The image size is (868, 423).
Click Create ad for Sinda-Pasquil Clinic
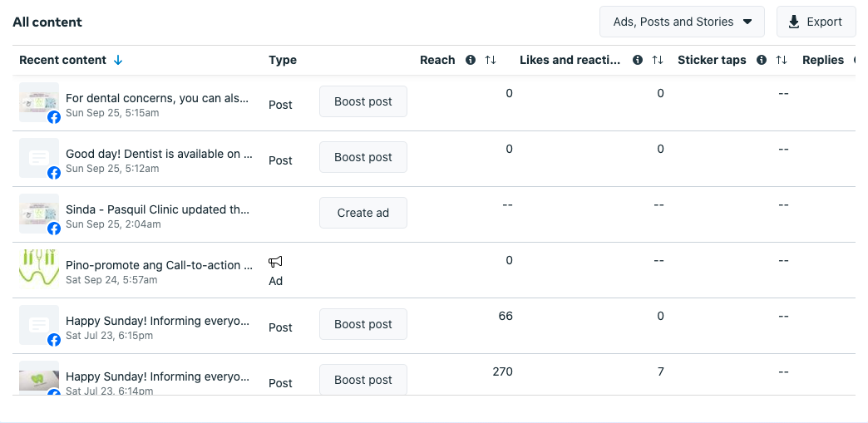pos(363,213)
